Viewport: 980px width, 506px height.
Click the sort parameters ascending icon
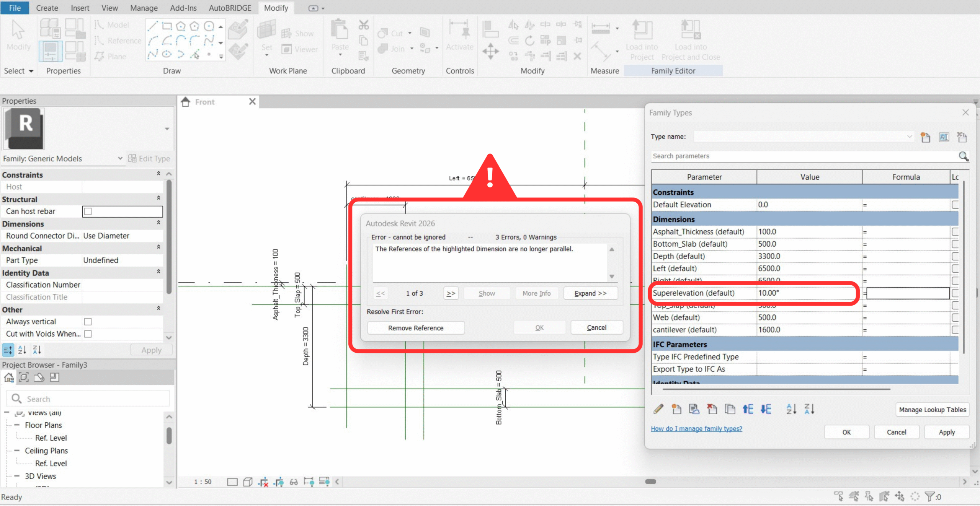791,409
